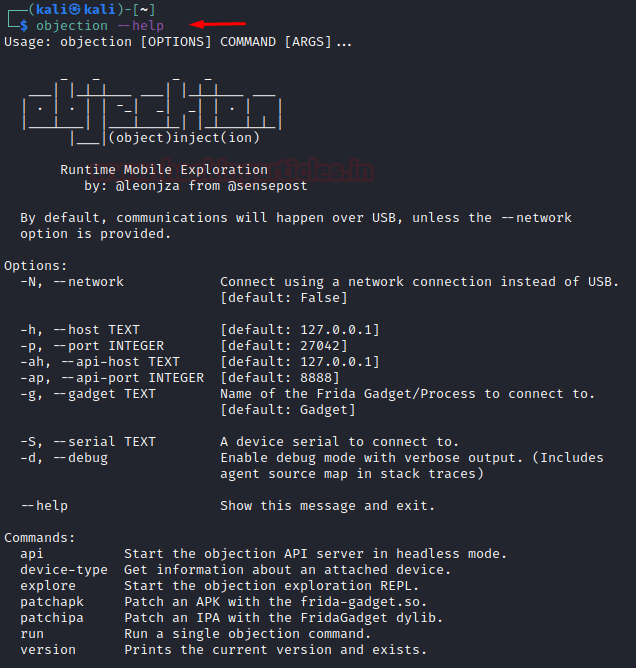Click the 'explore' command name

click(48, 586)
